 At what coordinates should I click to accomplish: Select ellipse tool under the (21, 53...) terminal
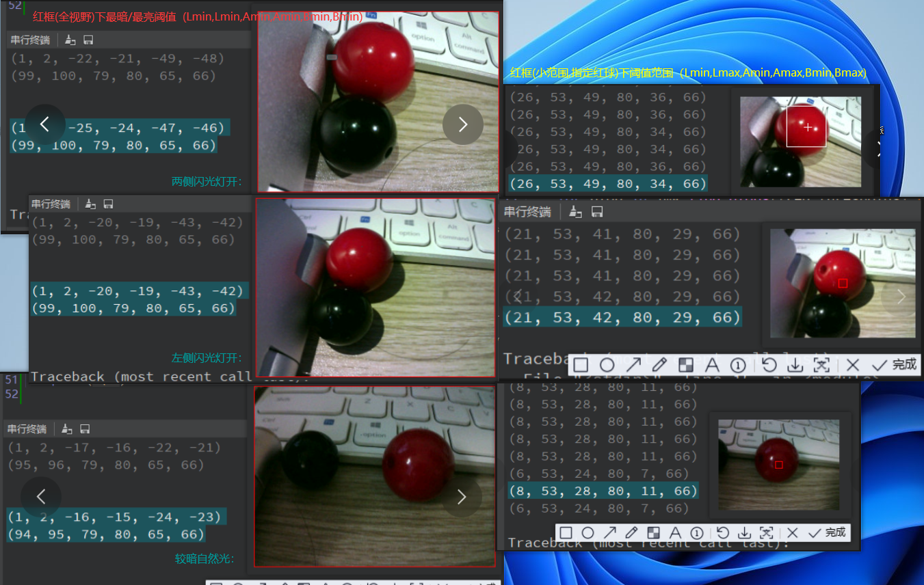(607, 365)
